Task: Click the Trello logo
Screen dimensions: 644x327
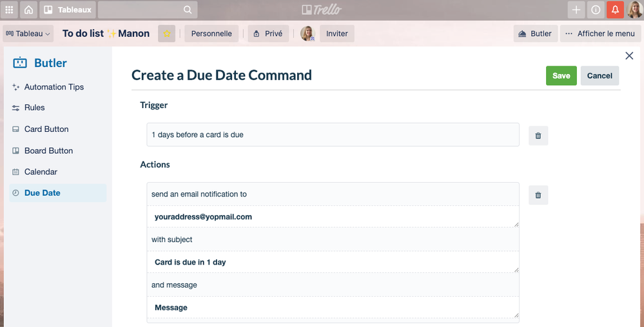Action: (x=322, y=10)
